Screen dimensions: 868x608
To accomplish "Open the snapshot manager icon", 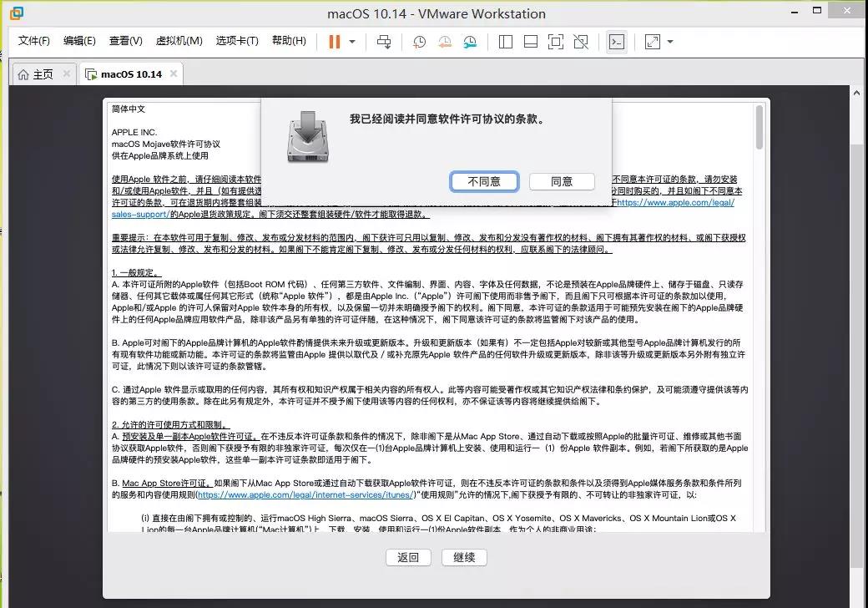I will [471, 42].
